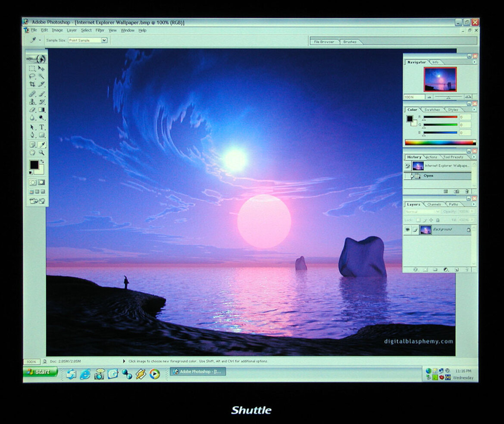This screenshot has width=504, height=424.
Task: Select the Eyedropper tool in toolbox
Action: pyautogui.click(x=42, y=144)
